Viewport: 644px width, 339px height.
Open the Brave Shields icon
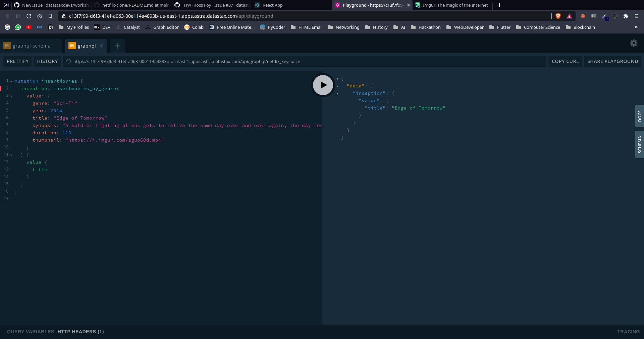(x=558, y=16)
